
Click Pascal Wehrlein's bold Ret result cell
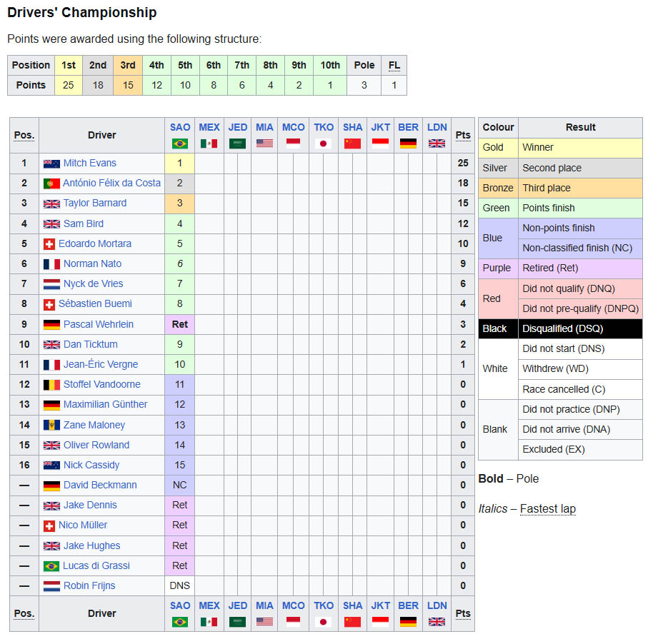pyautogui.click(x=179, y=325)
